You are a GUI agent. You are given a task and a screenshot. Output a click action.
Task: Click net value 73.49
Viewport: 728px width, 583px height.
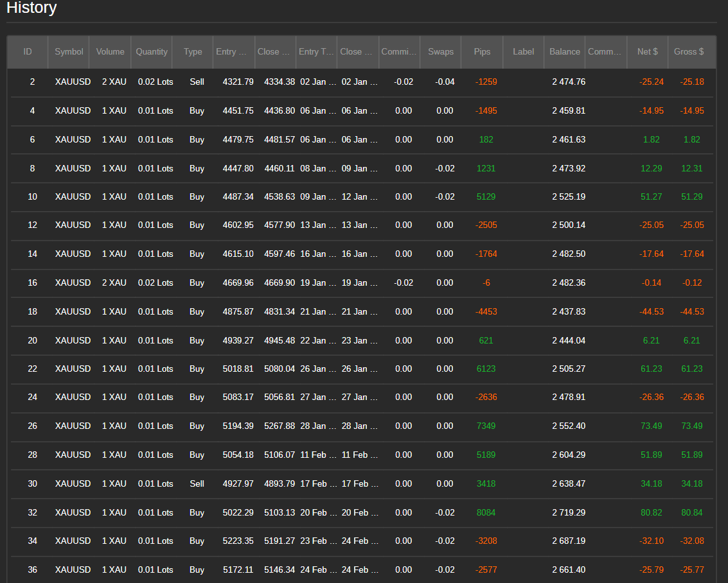(x=652, y=426)
